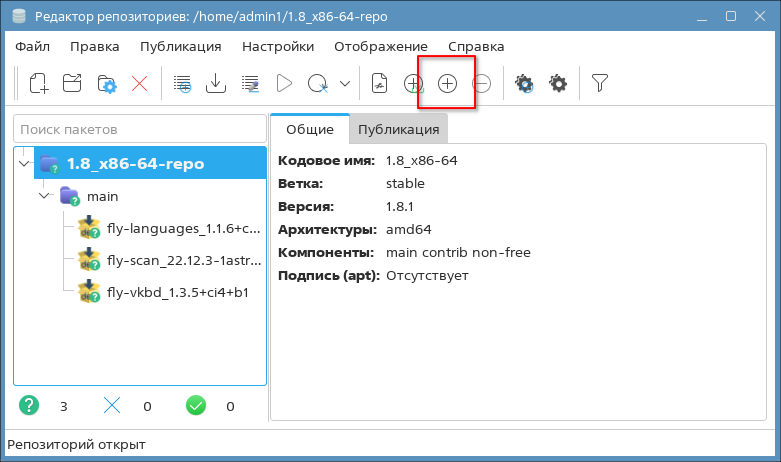The height and width of the screenshot is (462, 781).
Task: Collapse the main component branch
Action: [44, 196]
